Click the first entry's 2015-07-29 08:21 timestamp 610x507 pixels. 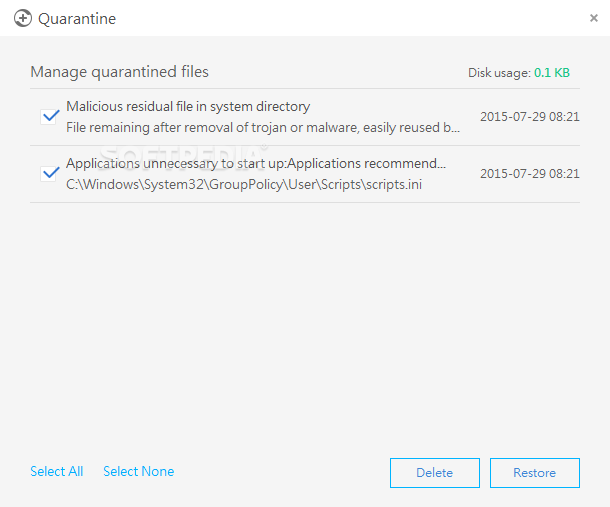click(x=530, y=117)
